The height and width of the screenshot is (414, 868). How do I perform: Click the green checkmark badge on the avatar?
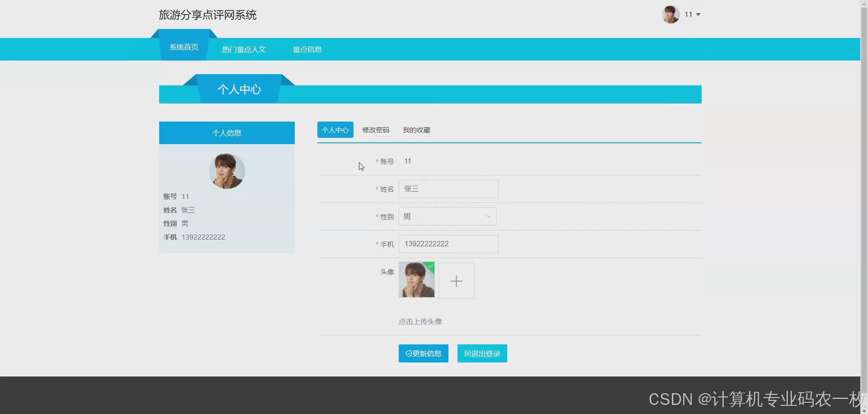(x=430, y=267)
